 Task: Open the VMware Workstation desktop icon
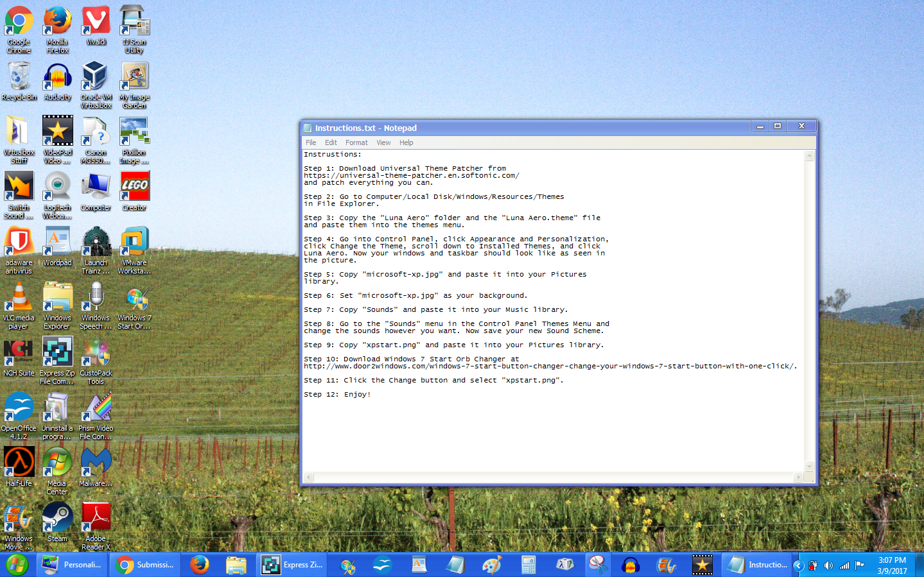[x=134, y=250]
